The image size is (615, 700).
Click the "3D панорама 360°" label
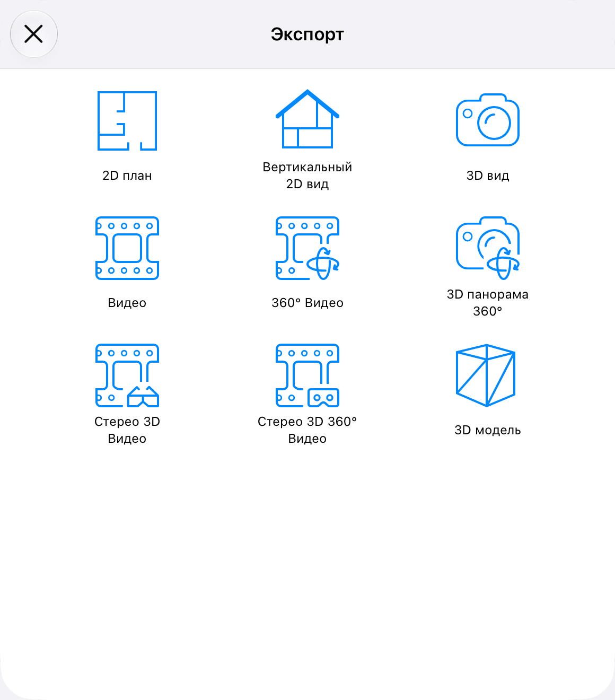tap(488, 303)
